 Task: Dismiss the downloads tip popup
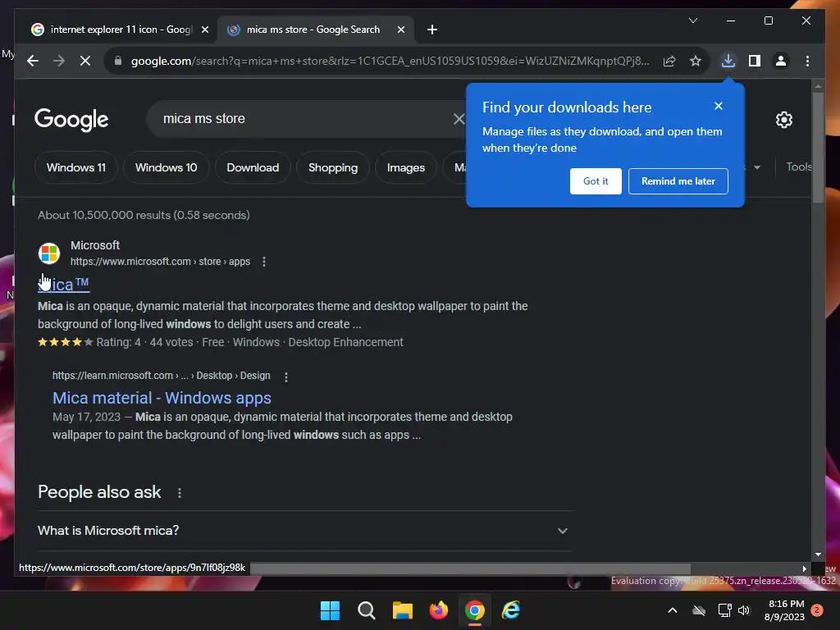(x=719, y=106)
